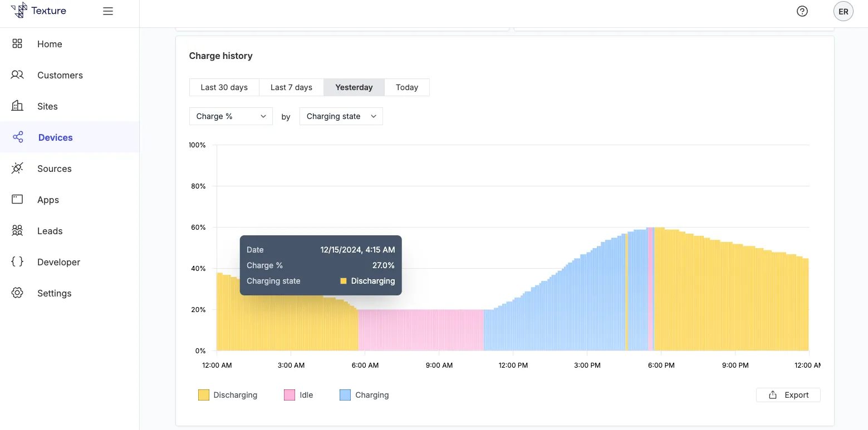
Task: Click the Export button
Action: tap(788, 395)
